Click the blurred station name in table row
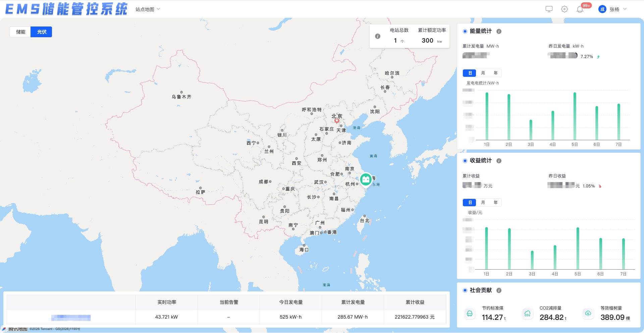The width and height of the screenshot is (644, 333). point(71,317)
